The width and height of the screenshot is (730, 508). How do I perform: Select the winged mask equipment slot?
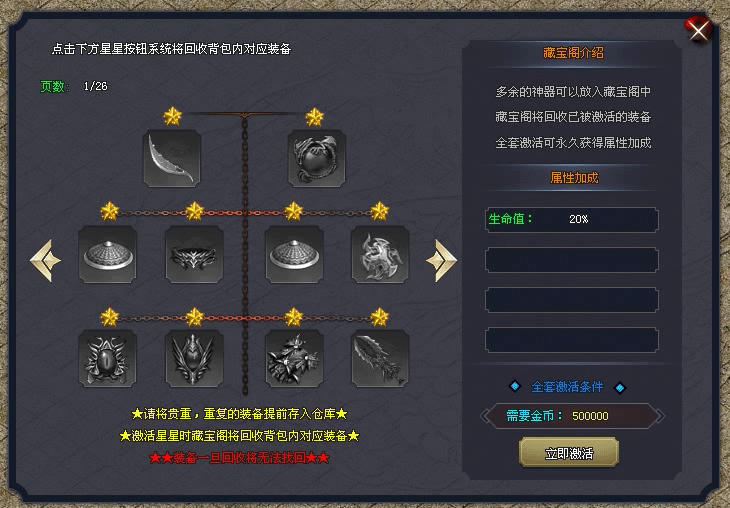(194, 254)
